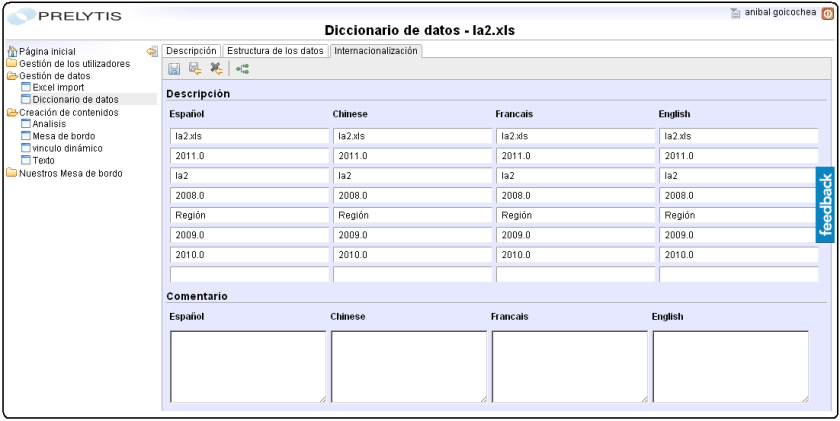Select the Internacionalización tab
Image resolution: width=840 pixels, height=421 pixels.
tap(376, 51)
